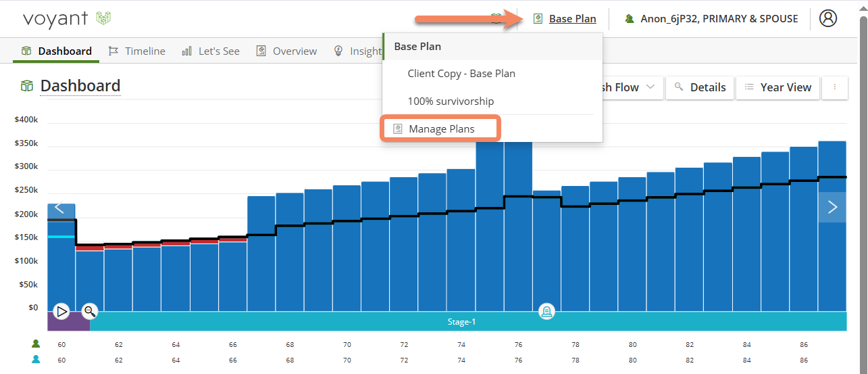
Task: Open the client Anon_6jP32 selector
Action: (x=711, y=19)
